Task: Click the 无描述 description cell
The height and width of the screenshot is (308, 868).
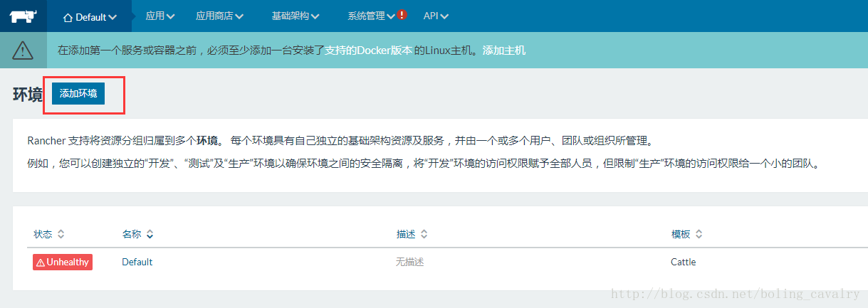Action: [409, 262]
